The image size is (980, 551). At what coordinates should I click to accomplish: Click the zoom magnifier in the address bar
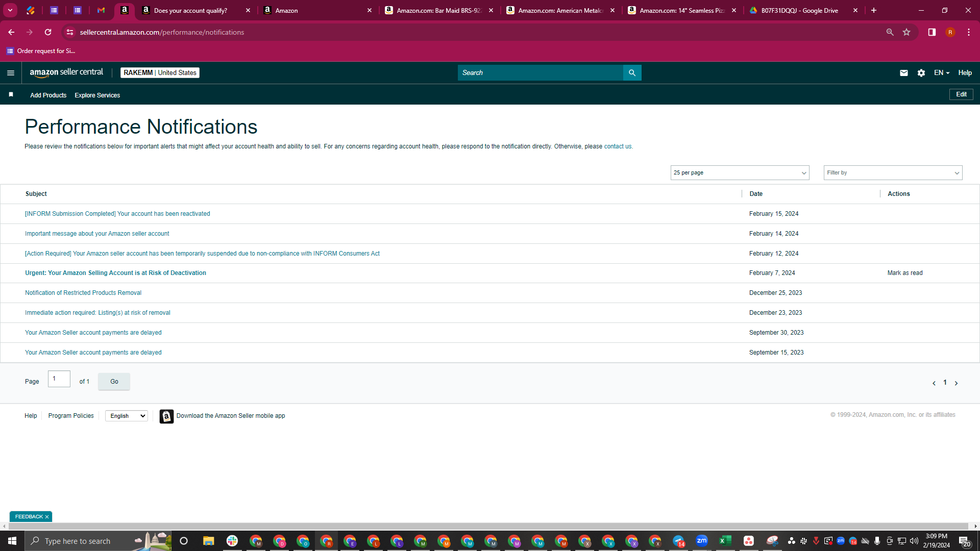(890, 32)
